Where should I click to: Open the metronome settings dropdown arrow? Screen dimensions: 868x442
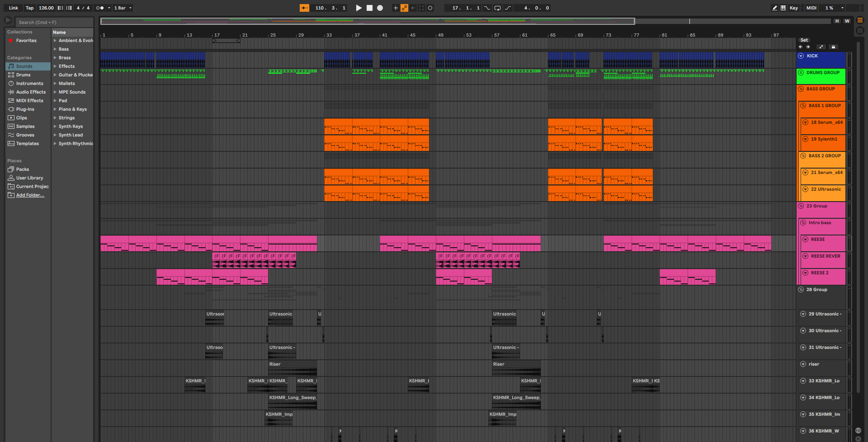[x=109, y=8]
